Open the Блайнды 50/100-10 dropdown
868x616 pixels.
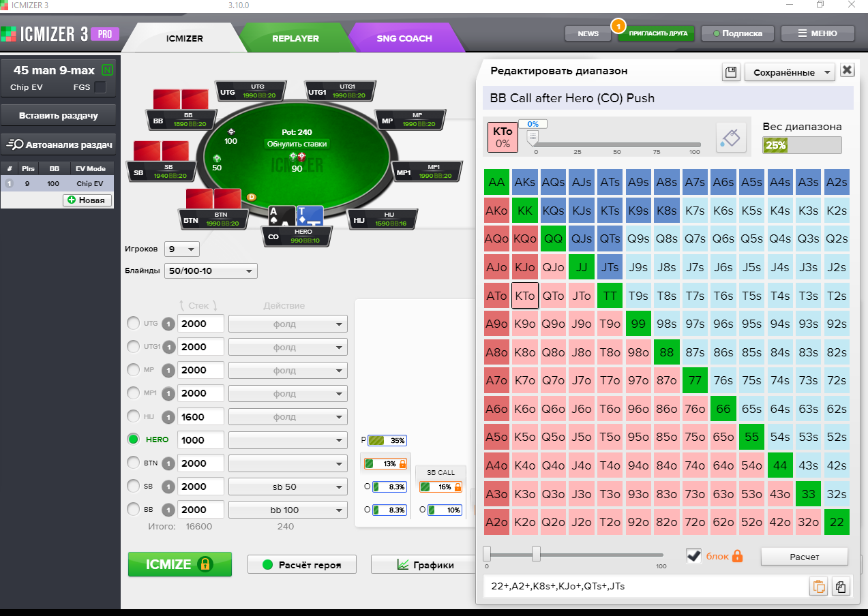210,271
